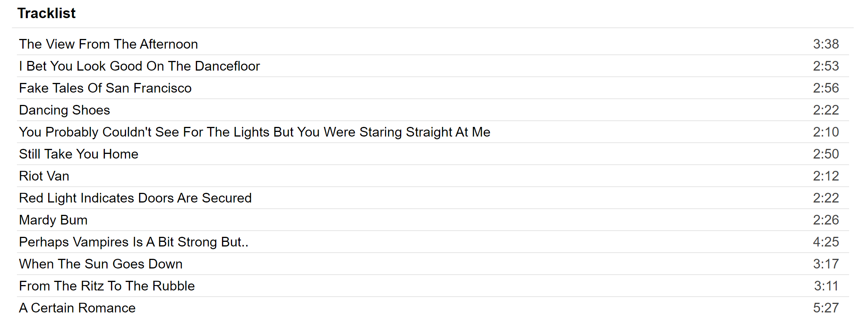Click the 2:10 track duration
The height and width of the screenshot is (324, 868).
pyautogui.click(x=826, y=132)
